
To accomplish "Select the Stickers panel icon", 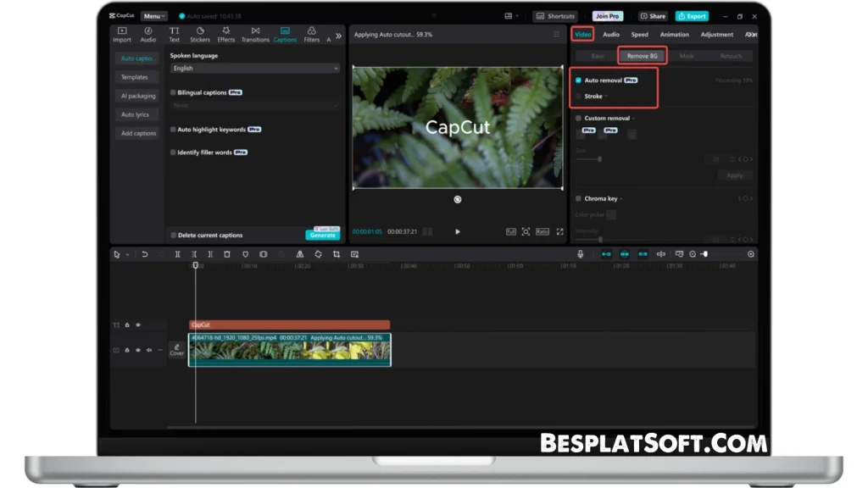I will pos(200,35).
